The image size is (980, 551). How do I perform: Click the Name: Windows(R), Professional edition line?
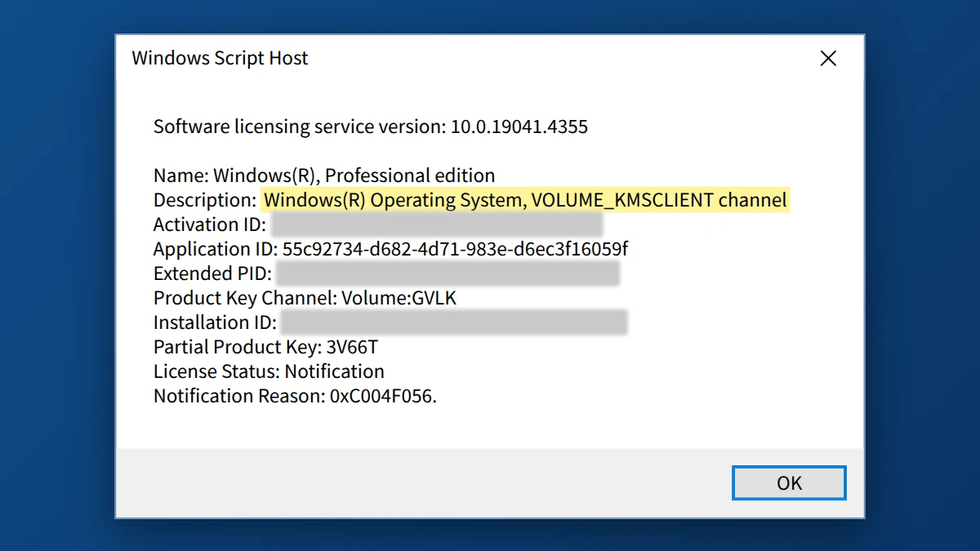[324, 176]
